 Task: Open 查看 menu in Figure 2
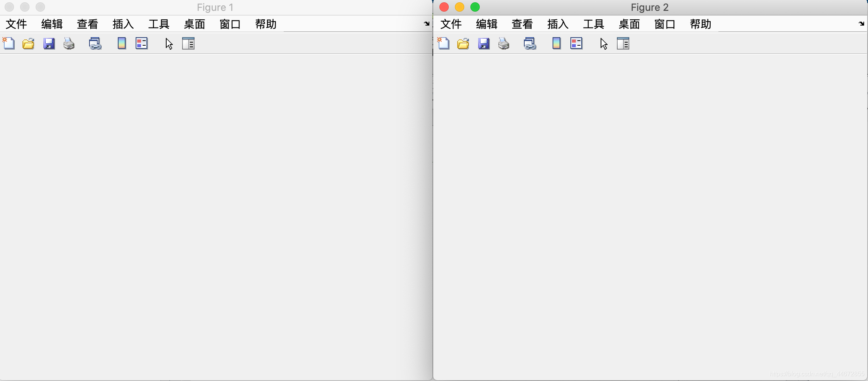[522, 24]
